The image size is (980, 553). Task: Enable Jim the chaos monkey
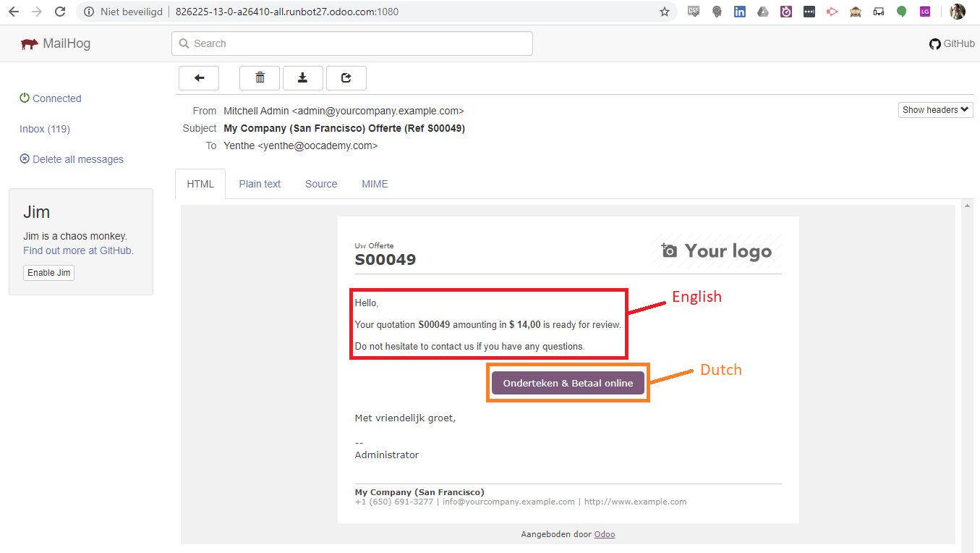pos(48,272)
